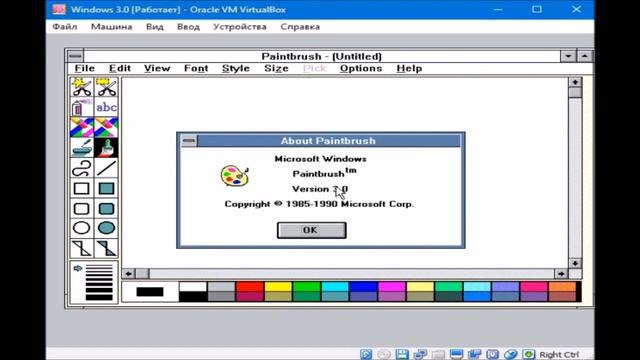Select the Filled Box tool
This screenshot has height=360, width=640.
pyautogui.click(x=106, y=188)
